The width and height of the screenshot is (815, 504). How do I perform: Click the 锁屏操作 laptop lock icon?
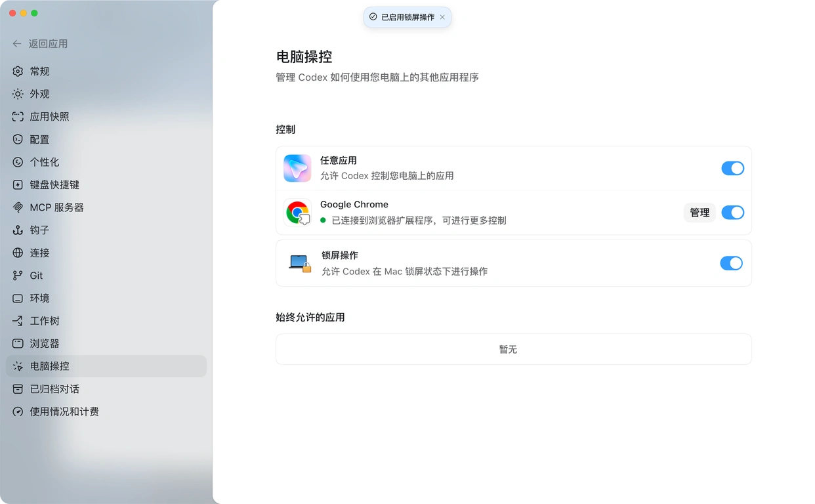tap(300, 263)
